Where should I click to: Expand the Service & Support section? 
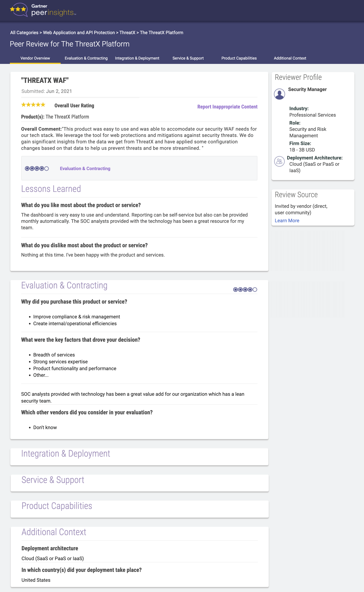(53, 480)
